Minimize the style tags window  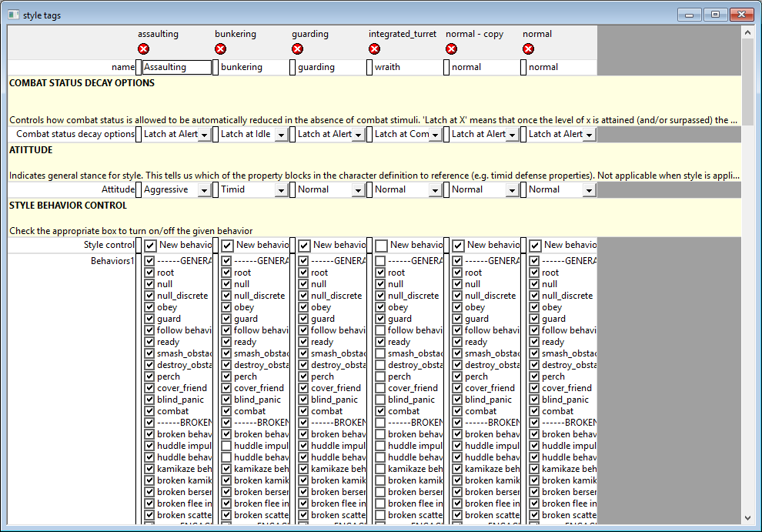click(689, 15)
